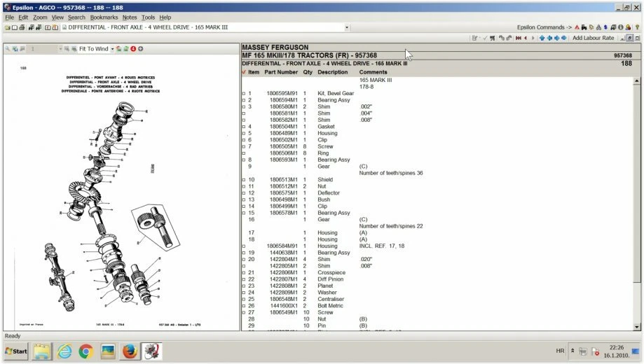Open Google Chrome from the taskbar

[x=85, y=351]
